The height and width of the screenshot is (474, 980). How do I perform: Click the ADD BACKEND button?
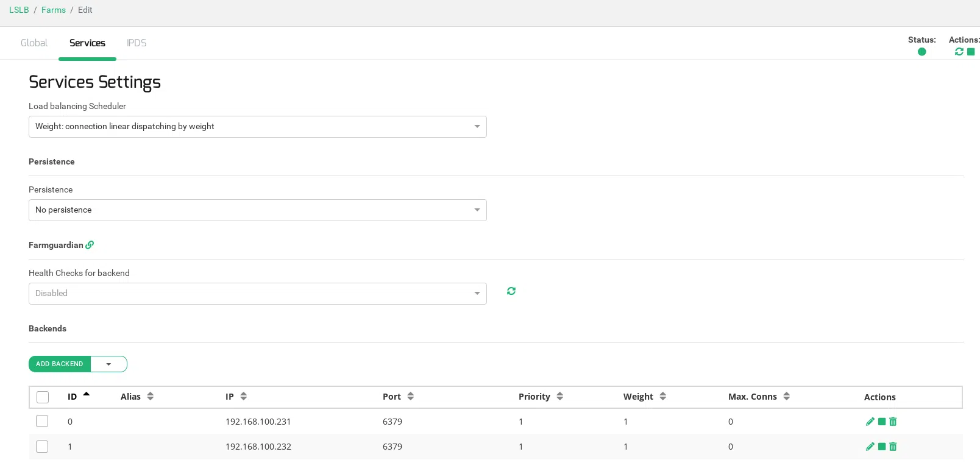click(x=59, y=364)
